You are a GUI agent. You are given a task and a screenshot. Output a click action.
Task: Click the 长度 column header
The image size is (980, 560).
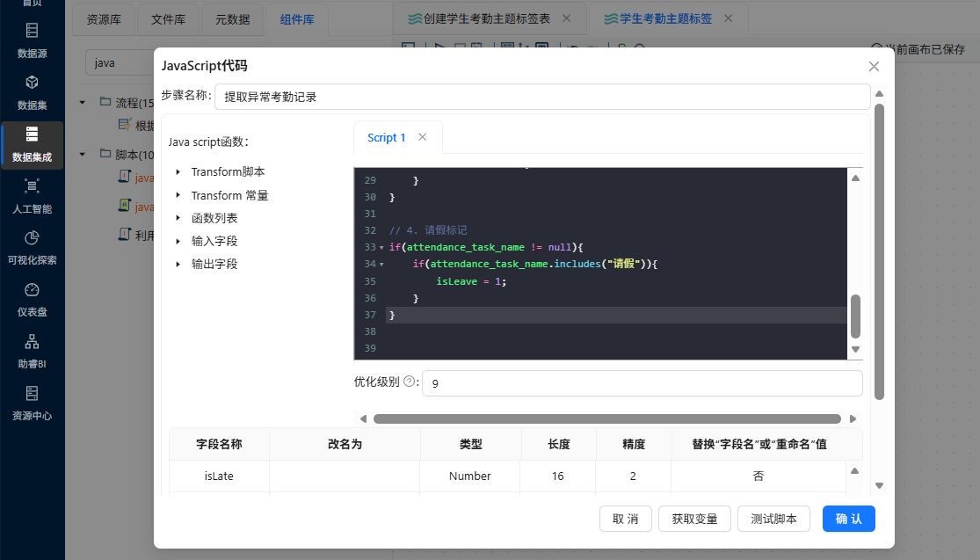pos(558,444)
